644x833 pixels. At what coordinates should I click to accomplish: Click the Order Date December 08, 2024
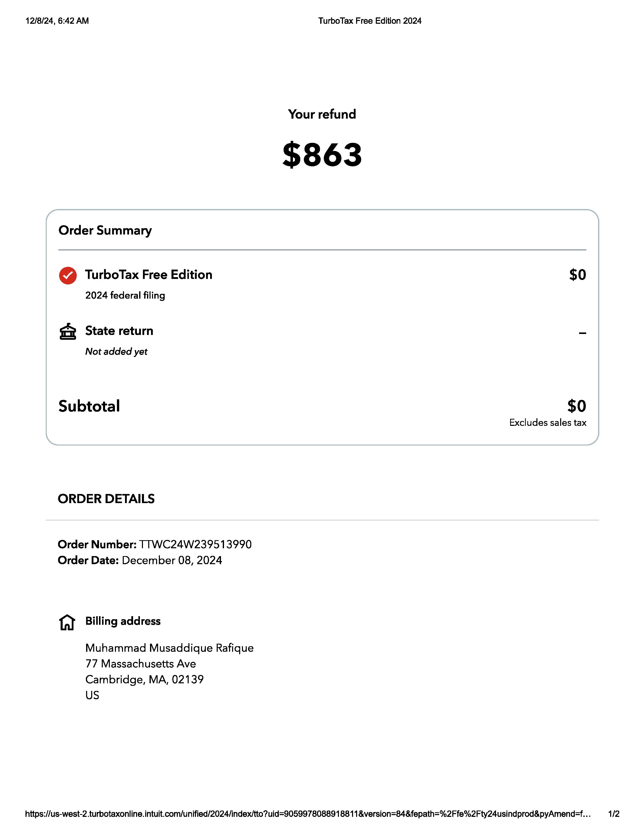click(172, 560)
